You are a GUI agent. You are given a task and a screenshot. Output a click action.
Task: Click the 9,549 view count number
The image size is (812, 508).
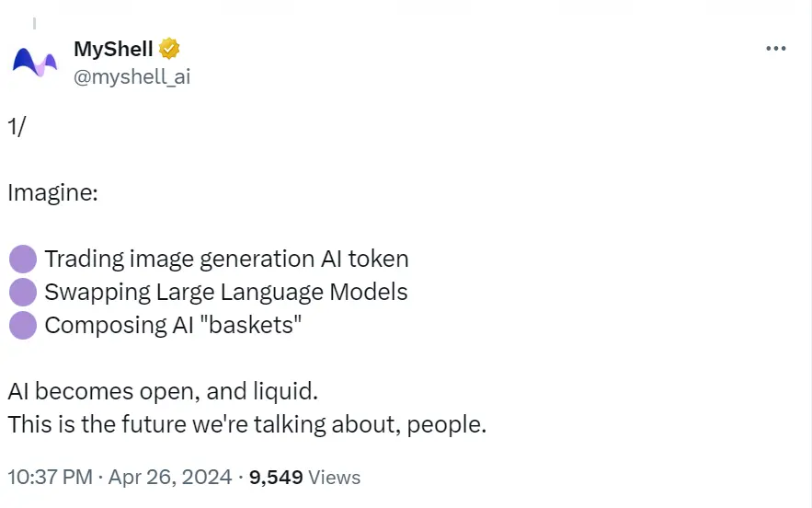[276, 477]
